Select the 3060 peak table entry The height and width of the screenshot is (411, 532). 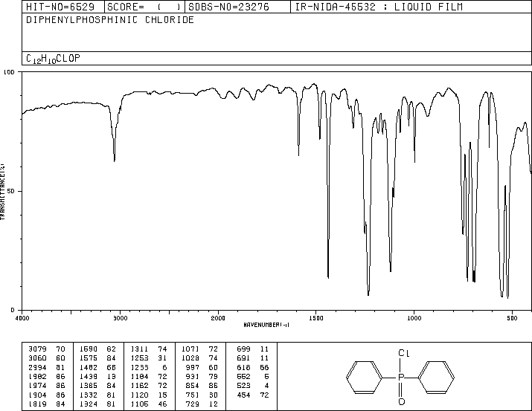pyautogui.click(x=46, y=358)
